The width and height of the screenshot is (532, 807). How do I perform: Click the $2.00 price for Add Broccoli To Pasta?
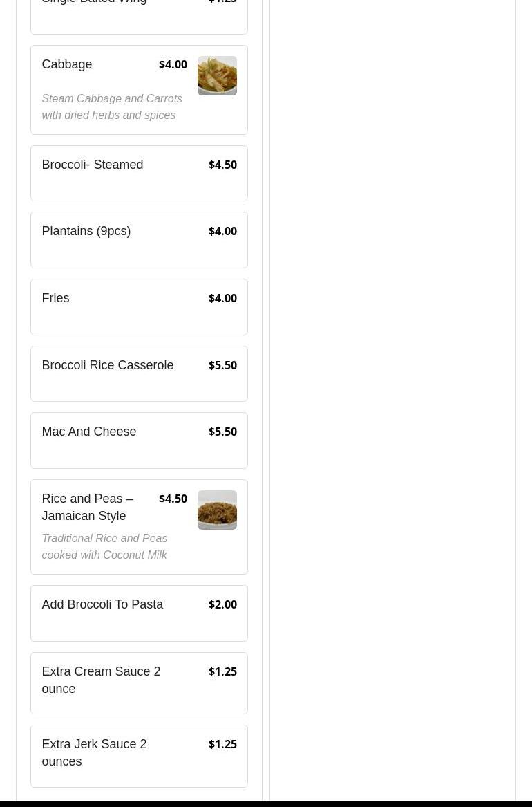click(222, 604)
